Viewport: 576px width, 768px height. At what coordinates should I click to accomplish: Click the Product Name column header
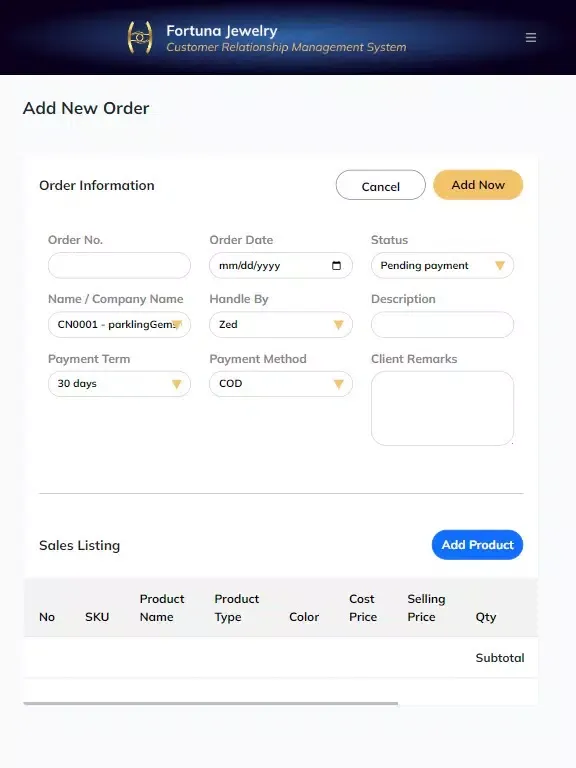(162, 608)
